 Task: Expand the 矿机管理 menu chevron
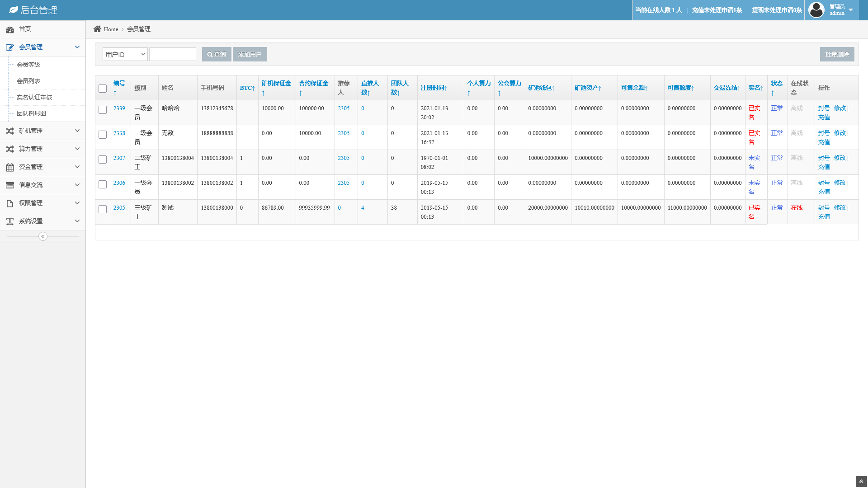pos(77,131)
